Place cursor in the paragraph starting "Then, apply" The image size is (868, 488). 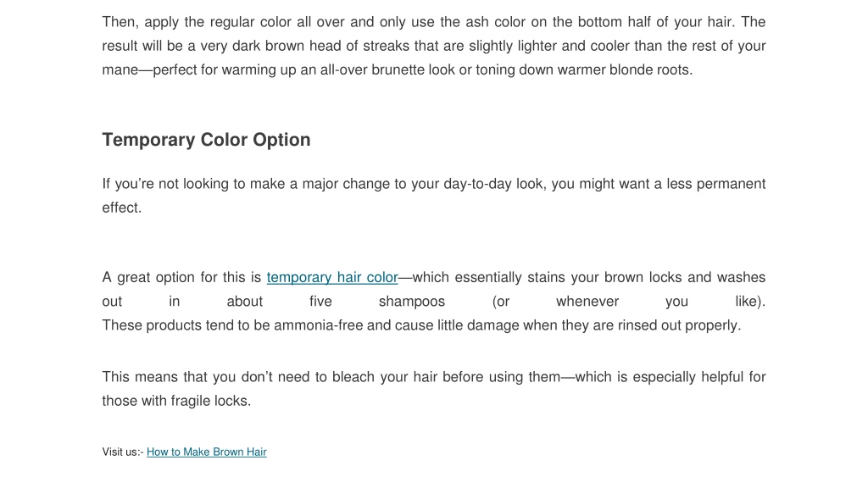point(433,46)
